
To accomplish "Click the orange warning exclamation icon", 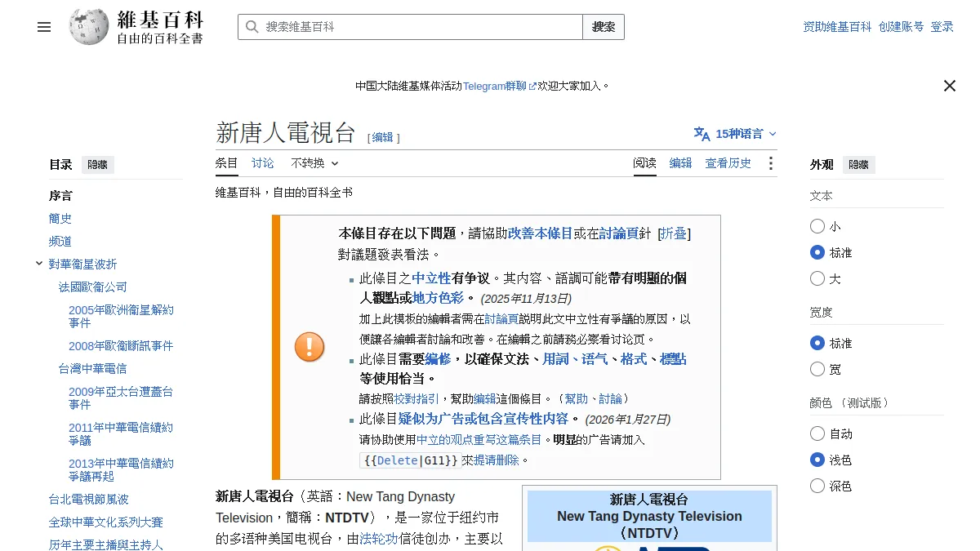I will click(310, 347).
